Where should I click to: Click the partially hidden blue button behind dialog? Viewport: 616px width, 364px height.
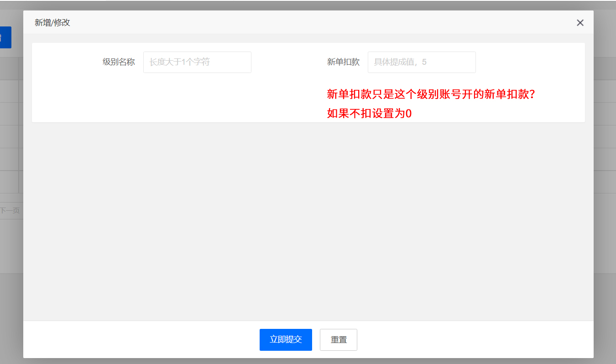[5, 37]
